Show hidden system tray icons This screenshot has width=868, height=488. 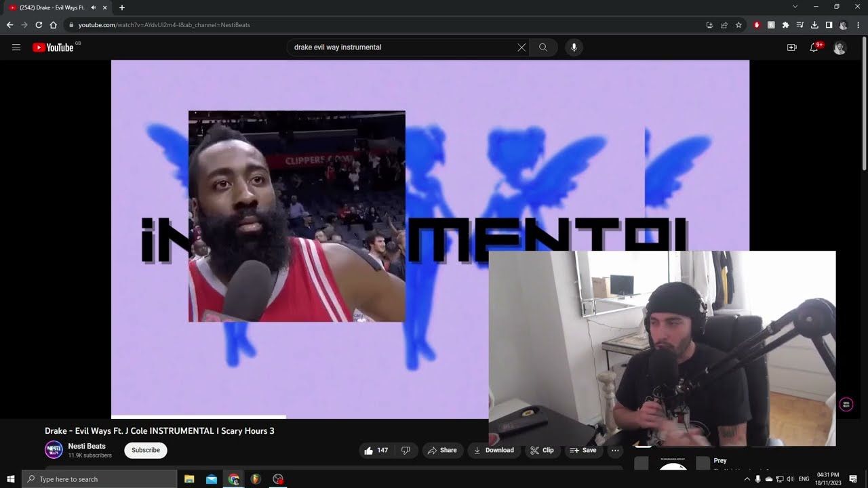click(747, 479)
